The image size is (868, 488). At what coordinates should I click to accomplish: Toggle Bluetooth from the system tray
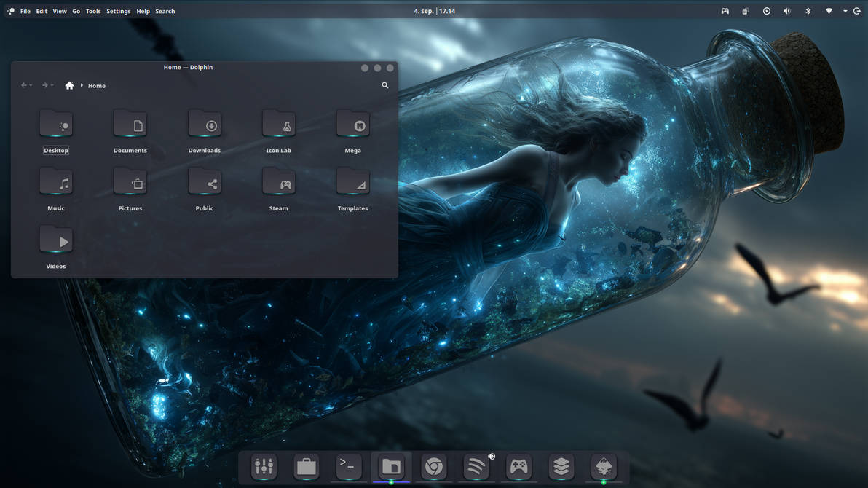point(808,11)
